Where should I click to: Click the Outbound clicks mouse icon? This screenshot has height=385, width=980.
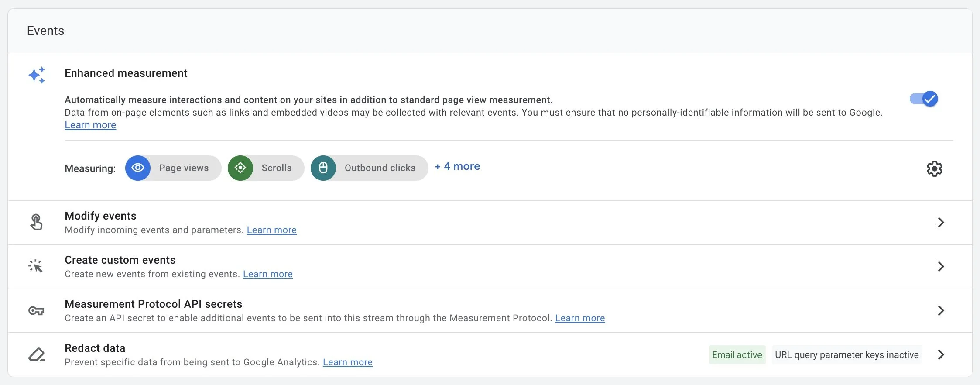pyautogui.click(x=323, y=168)
